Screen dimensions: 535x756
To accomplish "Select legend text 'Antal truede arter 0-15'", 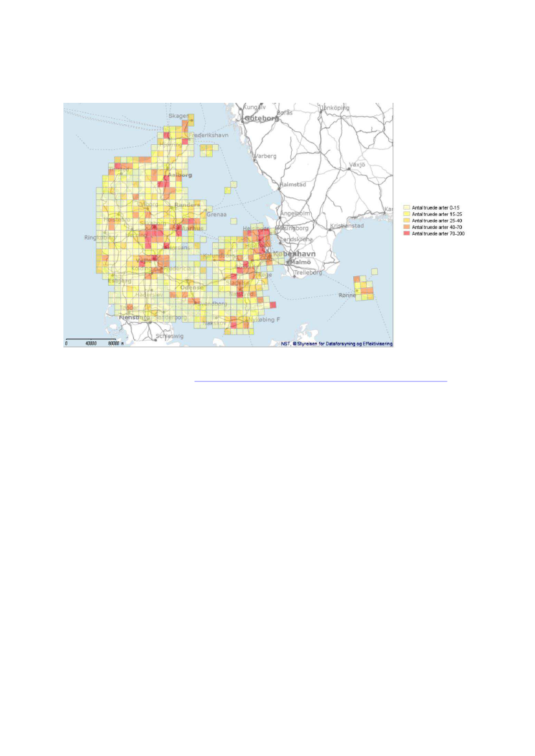I will click(x=435, y=208).
